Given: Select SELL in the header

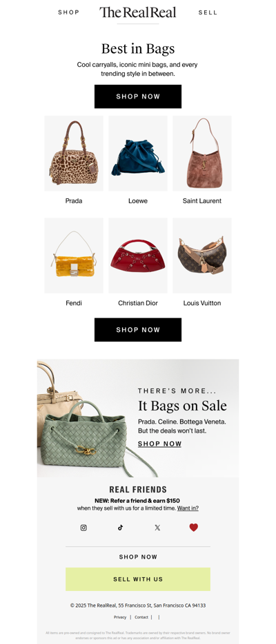Looking at the screenshot, I should pyautogui.click(x=208, y=12).
